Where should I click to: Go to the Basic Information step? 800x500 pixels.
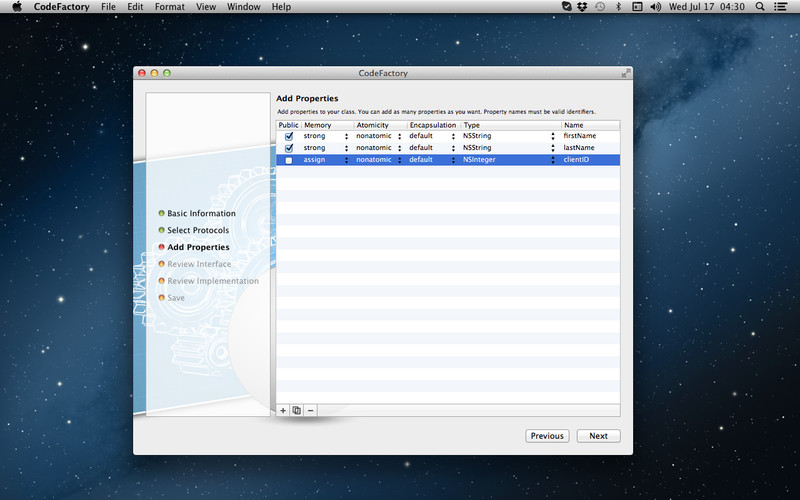201,213
